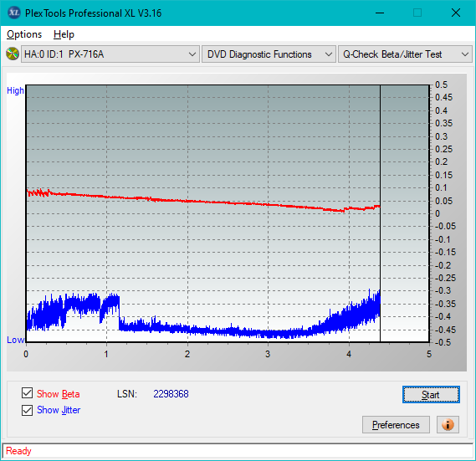
Task: Open the Help menu
Action: tap(64, 34)
